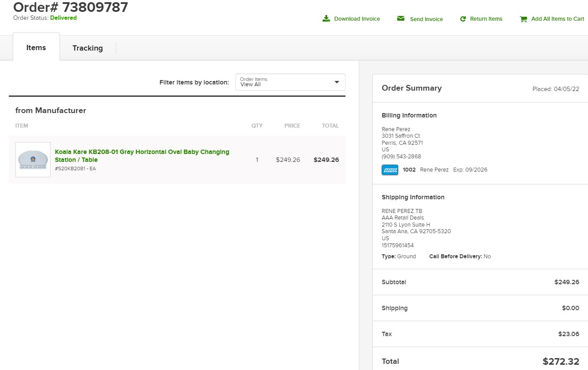The height and width of the screenshot is (370, 588).
Task: Click the 'from Manufacturer' heading
Action: [51, 110]
